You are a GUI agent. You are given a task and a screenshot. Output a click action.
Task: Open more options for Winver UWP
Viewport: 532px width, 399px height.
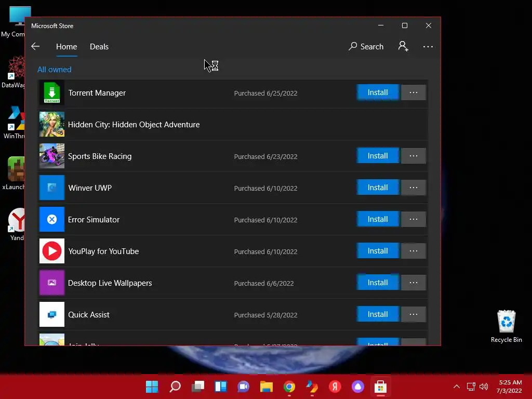point(413,188)
